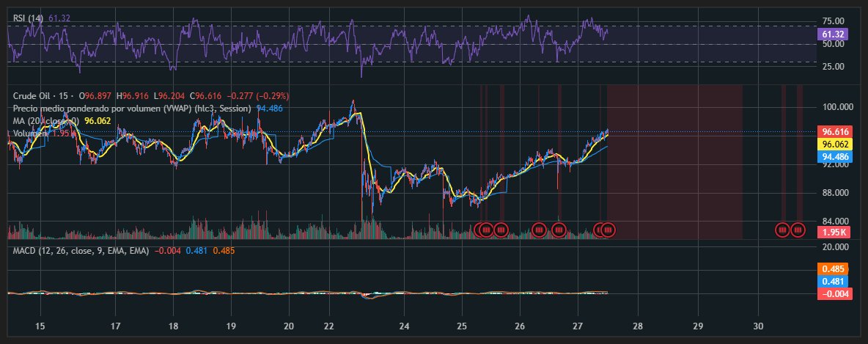
Task: Click the 25.00 RSI scale level
Action: (833, 67)
